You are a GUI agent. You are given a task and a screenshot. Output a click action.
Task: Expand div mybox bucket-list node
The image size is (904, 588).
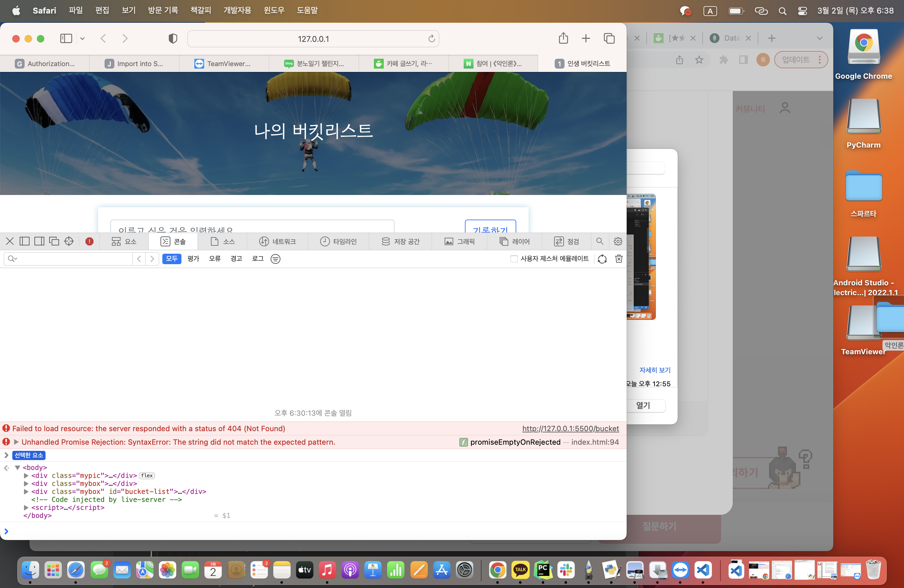point(26,491)
